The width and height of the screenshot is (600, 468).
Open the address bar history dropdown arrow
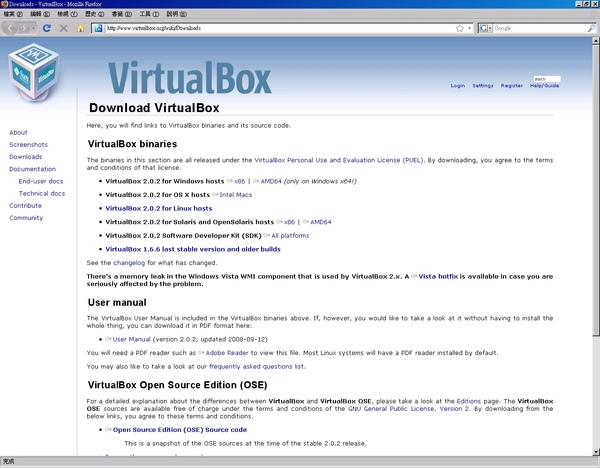pos(470,28)
